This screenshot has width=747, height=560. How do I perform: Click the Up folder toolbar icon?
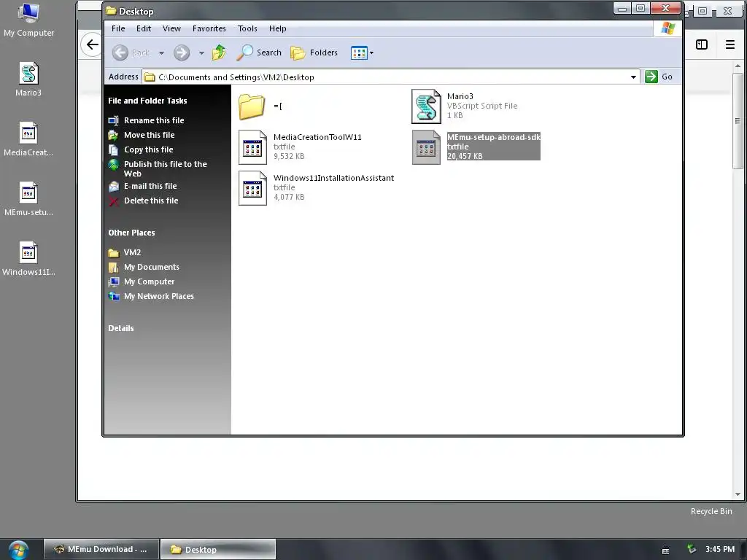click(219, 52)
